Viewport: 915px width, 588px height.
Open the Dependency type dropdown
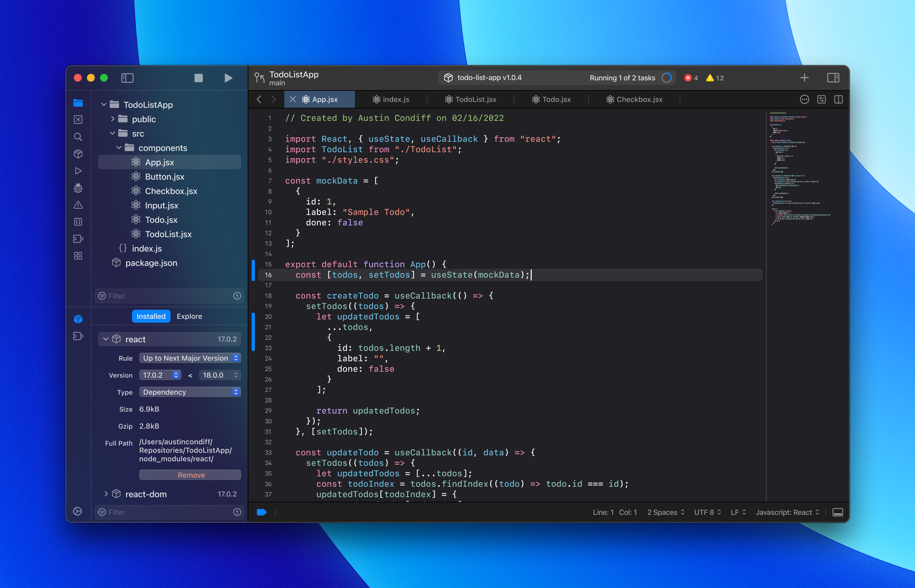pyautogui.click(x=190, y=392)
